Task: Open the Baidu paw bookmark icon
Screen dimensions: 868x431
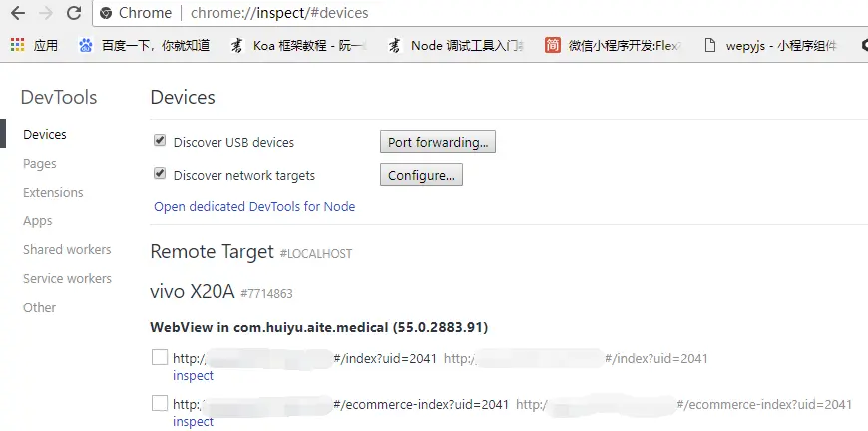Action: [x=85, y=45]
